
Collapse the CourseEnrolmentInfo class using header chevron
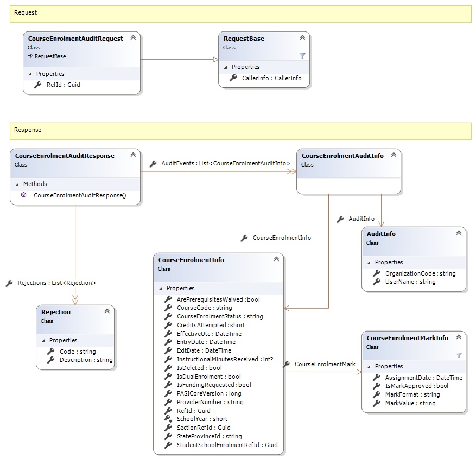point(276,259)
